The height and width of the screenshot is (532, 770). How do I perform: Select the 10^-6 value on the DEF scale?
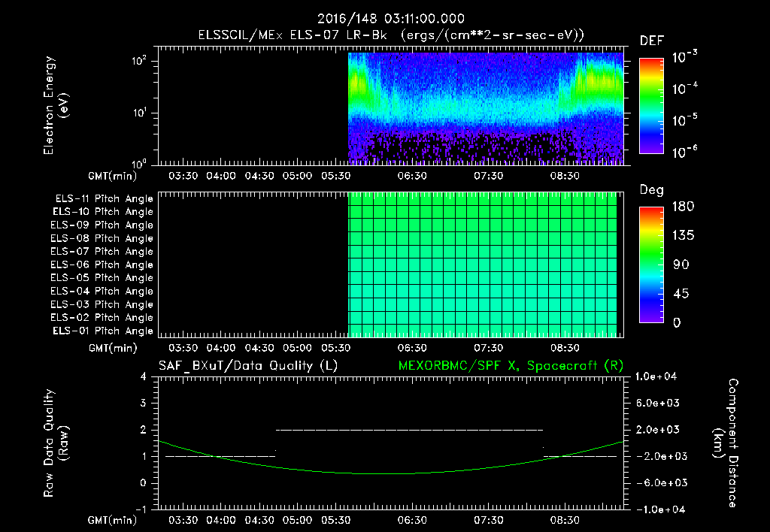pos(685,152)
